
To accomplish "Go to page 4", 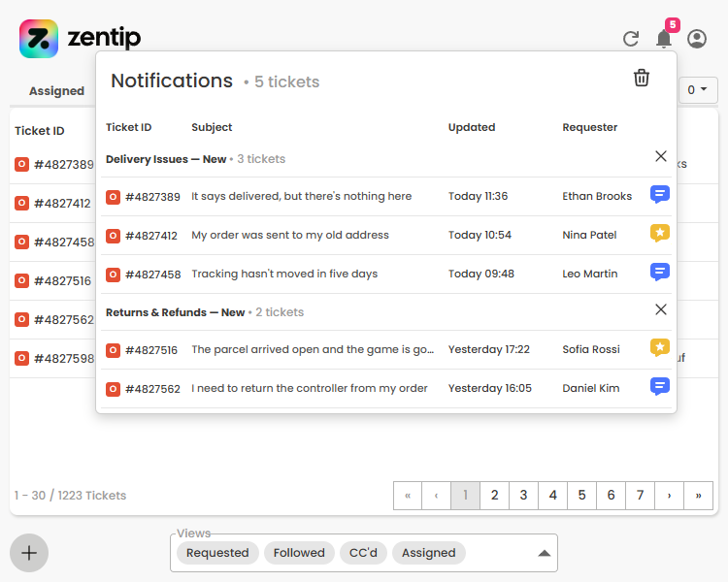I will pos(552,496).
